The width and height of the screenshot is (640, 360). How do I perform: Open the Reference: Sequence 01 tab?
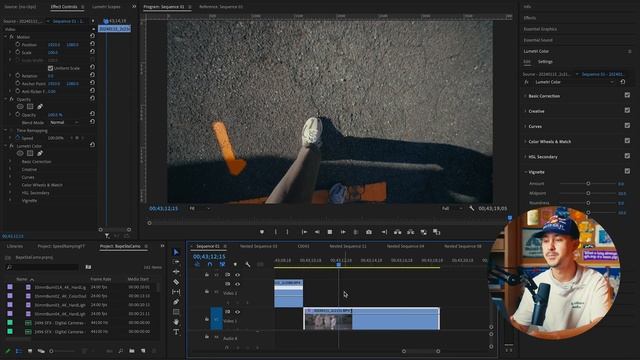tap(221, 7)
